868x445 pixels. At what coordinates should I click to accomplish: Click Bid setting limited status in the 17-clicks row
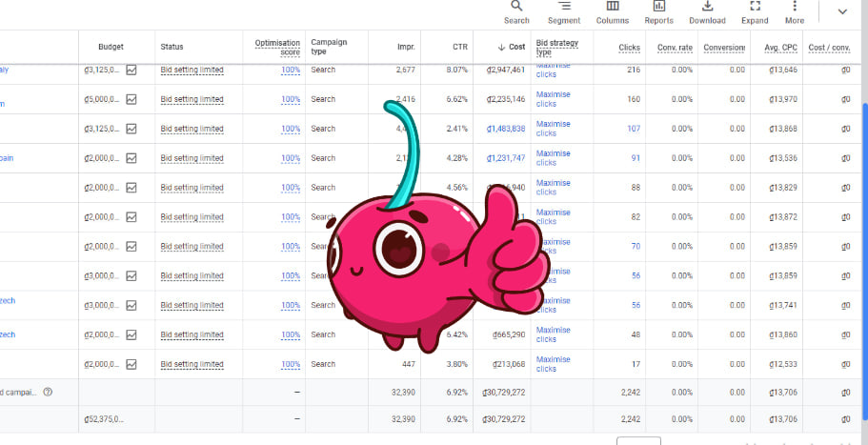tap(192, 364)
